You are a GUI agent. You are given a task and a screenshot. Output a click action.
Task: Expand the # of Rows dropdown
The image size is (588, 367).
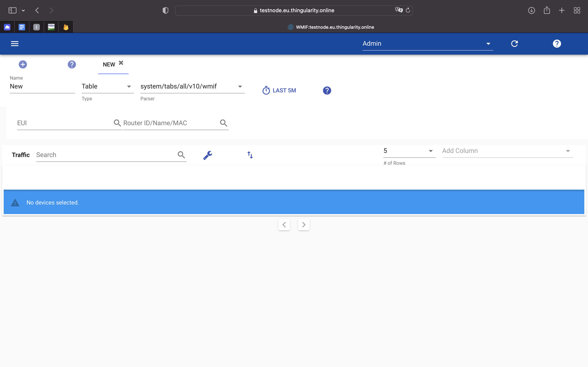tap(409, 151)
